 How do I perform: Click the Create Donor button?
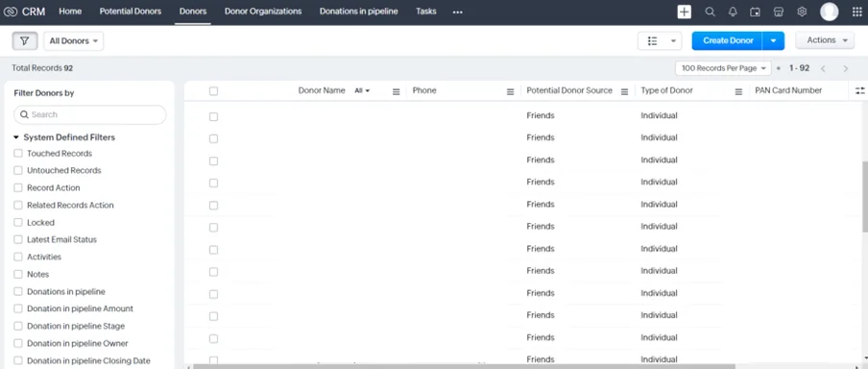point(728,41)
